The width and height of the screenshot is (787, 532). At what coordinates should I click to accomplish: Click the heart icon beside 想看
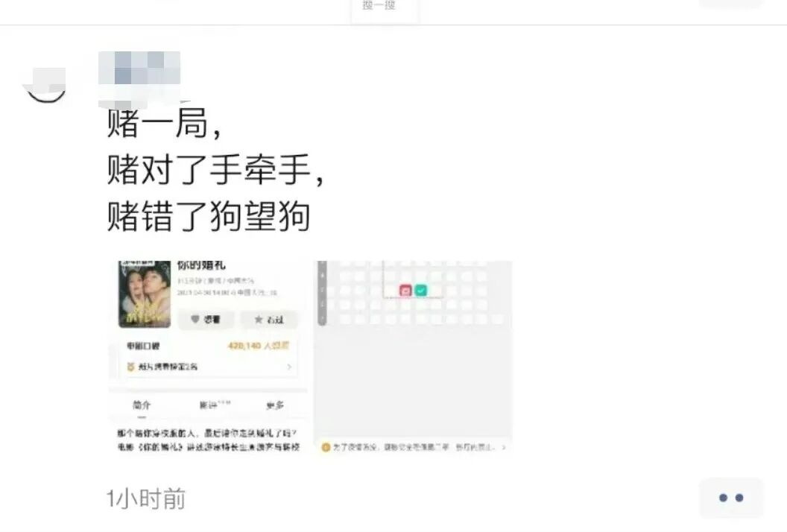click(x=195, y=319)
